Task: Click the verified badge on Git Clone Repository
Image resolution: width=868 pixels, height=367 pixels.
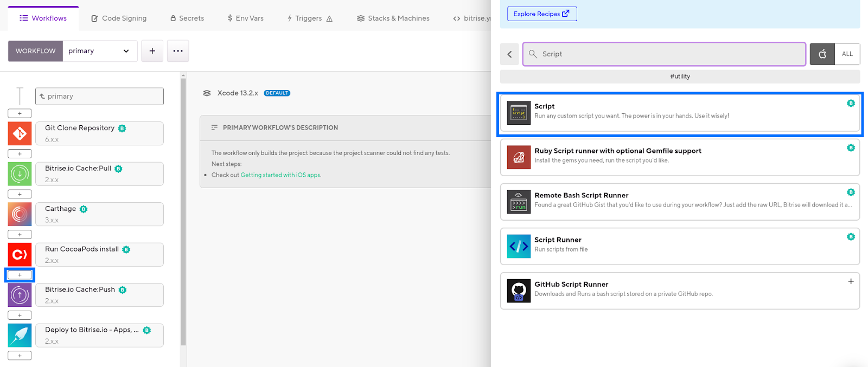Action: click(x=122, y=128)
